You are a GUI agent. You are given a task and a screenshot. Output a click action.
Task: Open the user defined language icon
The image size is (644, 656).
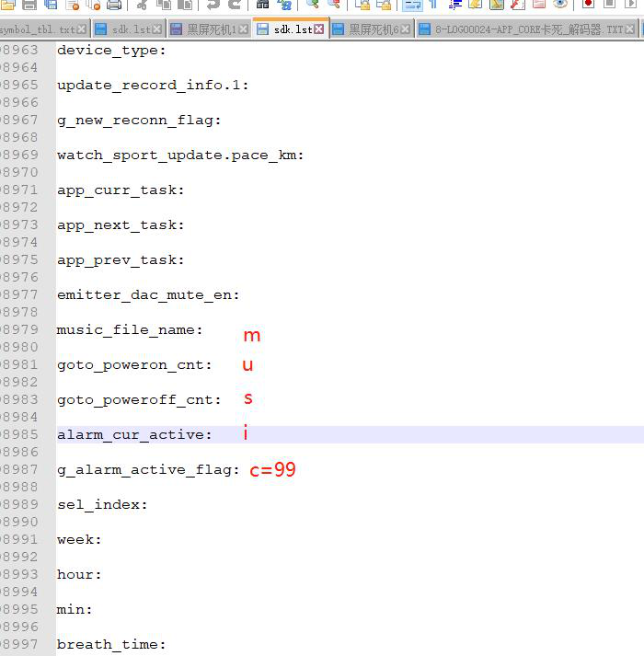pyautogui.click(x=476, y=5)
